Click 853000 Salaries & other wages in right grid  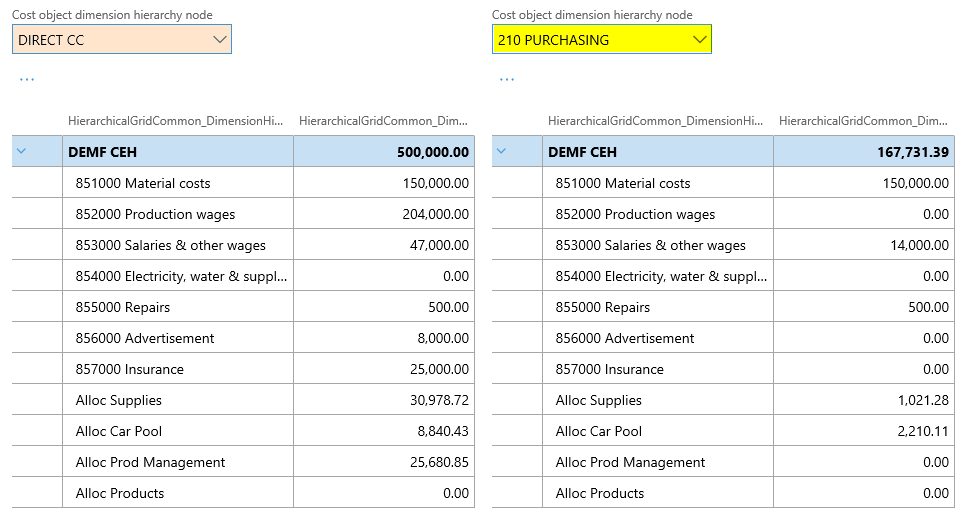650,245
